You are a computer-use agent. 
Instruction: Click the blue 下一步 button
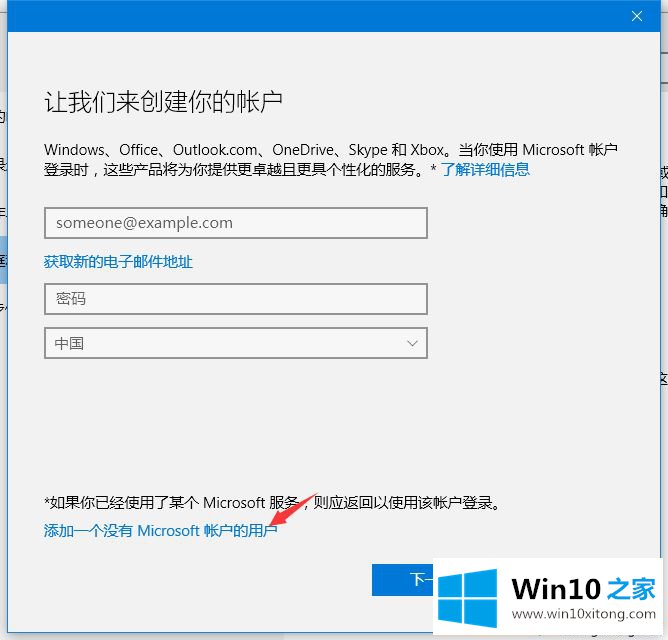coord(403,579)
